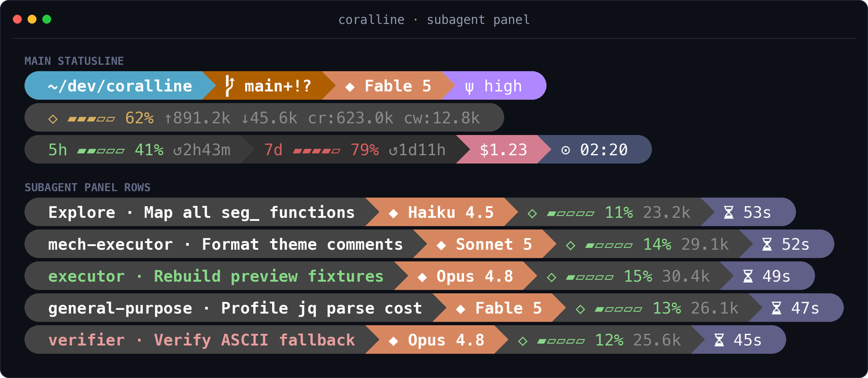Select "general-purpose · Profile jq parse cost" row
The image size is (868, 378).
(x=434, y=307)
